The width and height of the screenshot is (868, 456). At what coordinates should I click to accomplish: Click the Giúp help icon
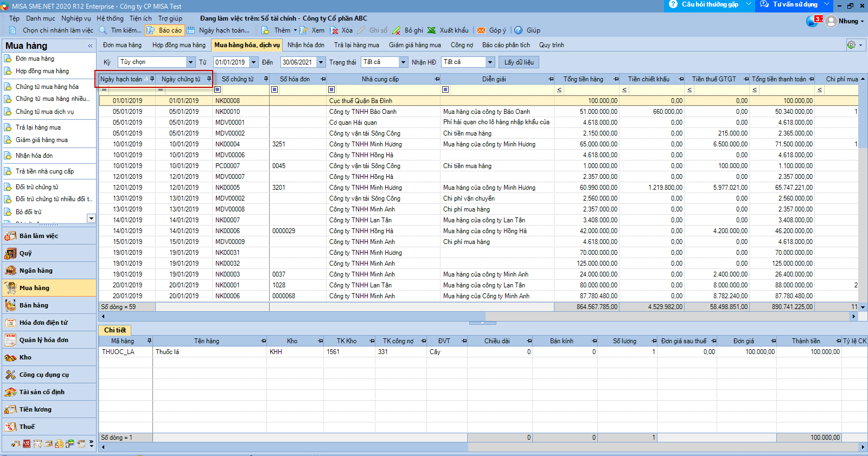click(x=519, y=30)
